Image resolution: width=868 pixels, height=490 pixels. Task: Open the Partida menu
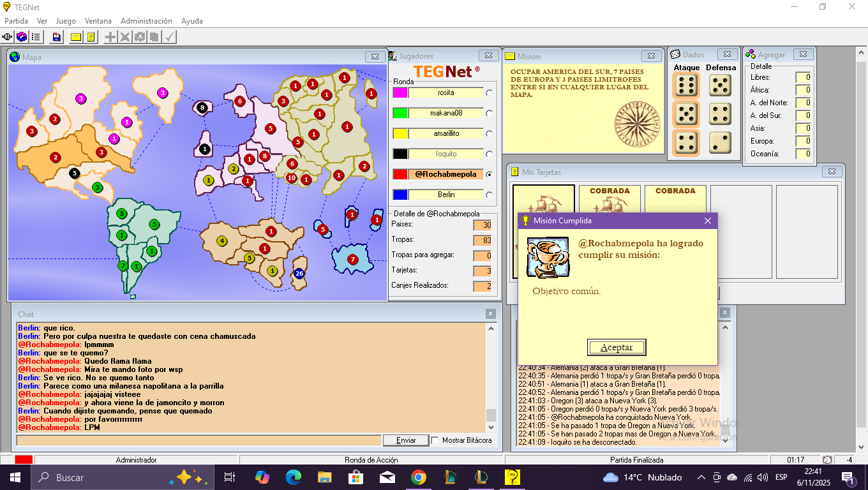(x=16, y=21)
